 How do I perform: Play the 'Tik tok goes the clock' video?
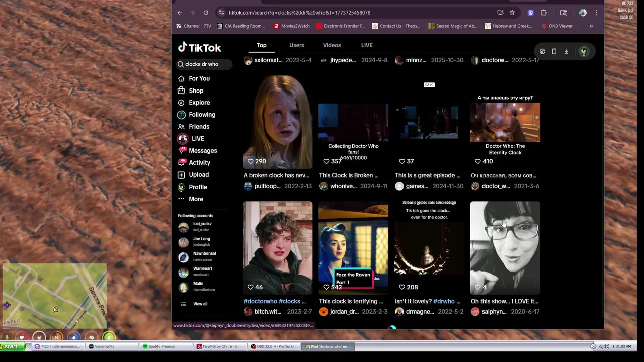coord(429,248)
